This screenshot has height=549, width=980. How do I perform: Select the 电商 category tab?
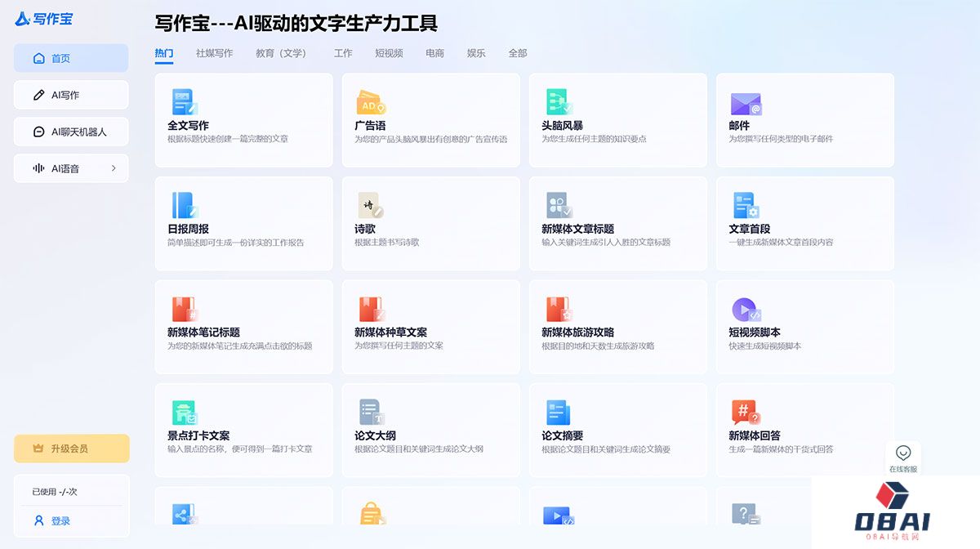tap(434, 53)
